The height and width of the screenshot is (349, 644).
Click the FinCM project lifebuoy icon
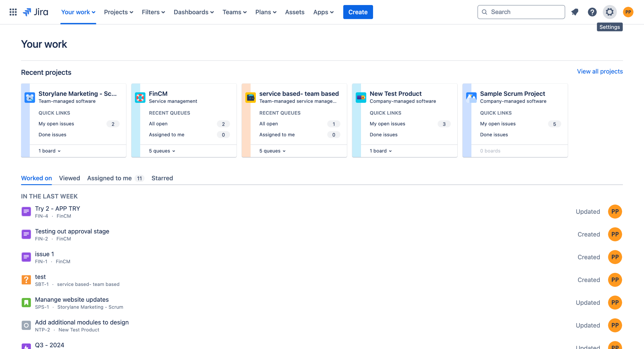point(140,97)
